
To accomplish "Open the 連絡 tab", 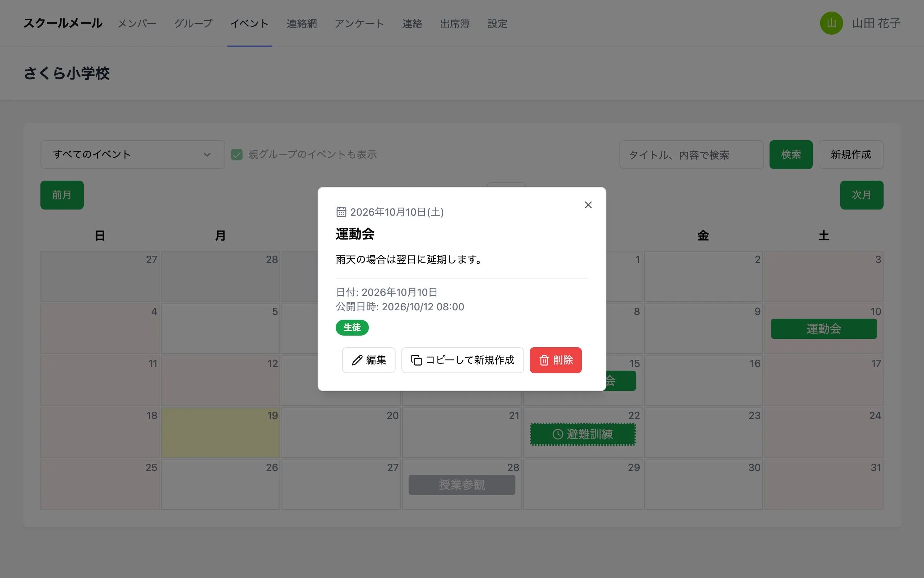I will point(412,24).
